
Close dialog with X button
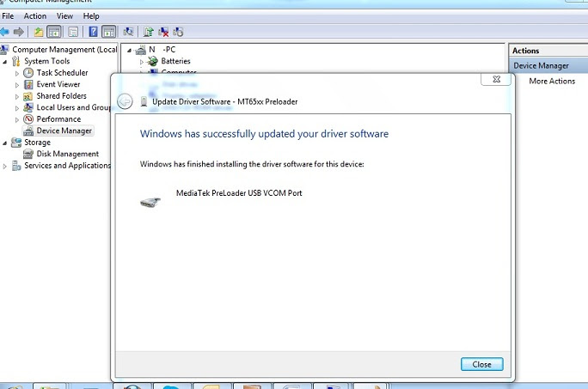[x=496, y=79]
